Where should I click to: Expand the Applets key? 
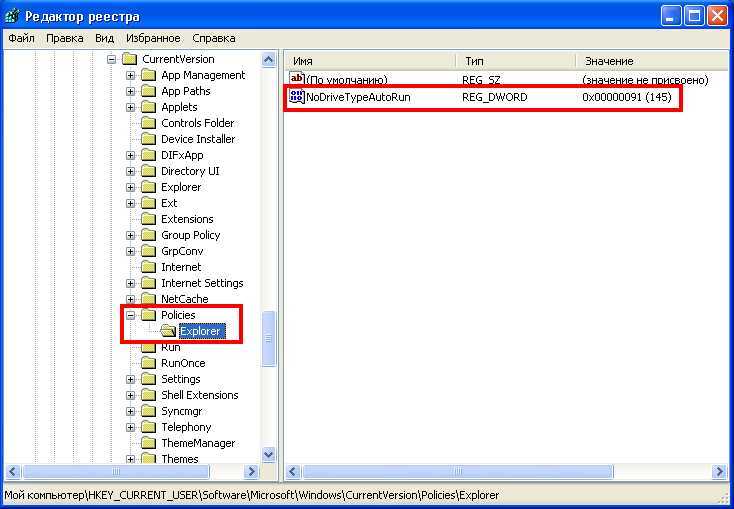(x=131, y=107)
